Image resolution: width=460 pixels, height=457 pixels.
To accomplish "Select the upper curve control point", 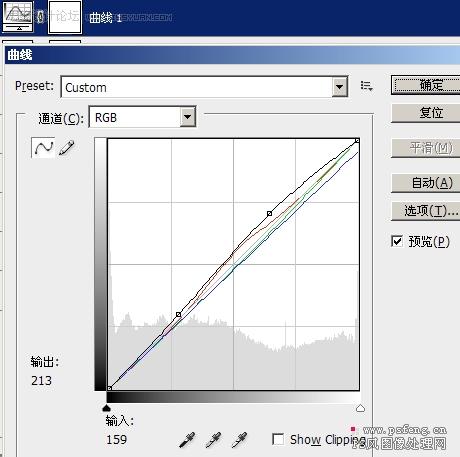I will pyautogui.click(x=269, y=213).
